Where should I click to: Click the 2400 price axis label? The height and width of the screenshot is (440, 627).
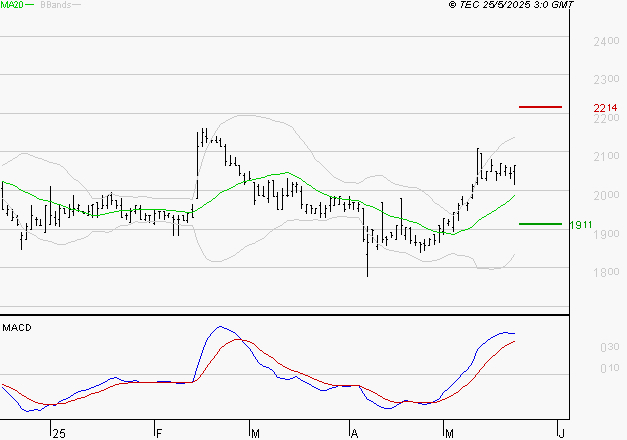606,41
